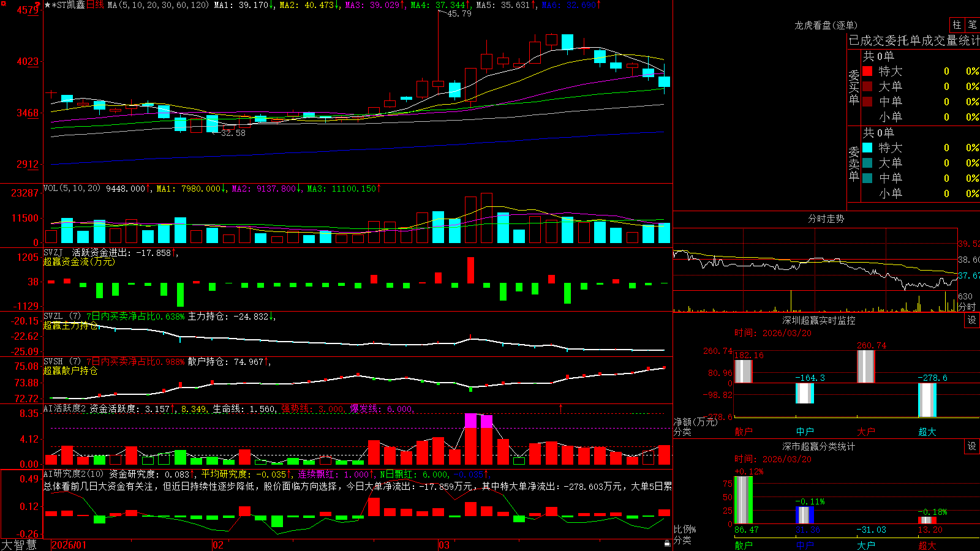Viewport: 980px width, 551px height.
Task: Click the 分时走势 panel title
Action: (x=826, y=219)
